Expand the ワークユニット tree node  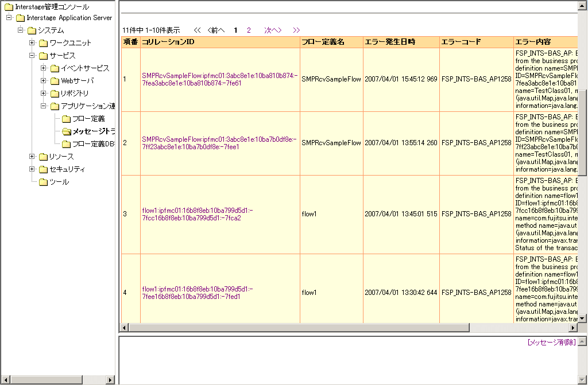click(x=32, y=43)
